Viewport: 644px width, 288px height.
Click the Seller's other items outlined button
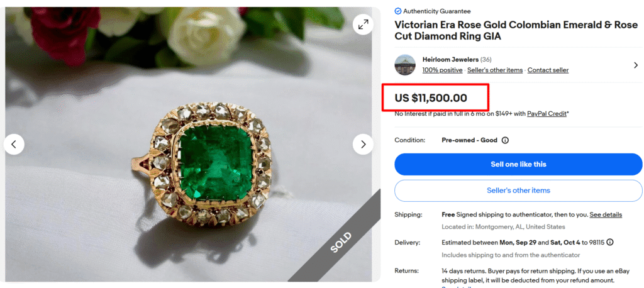(x=518, y=191)
